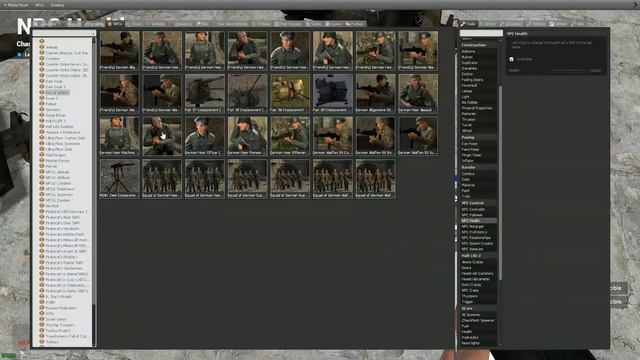Click the icon next to Dark Souls 3

coord(42,87)
